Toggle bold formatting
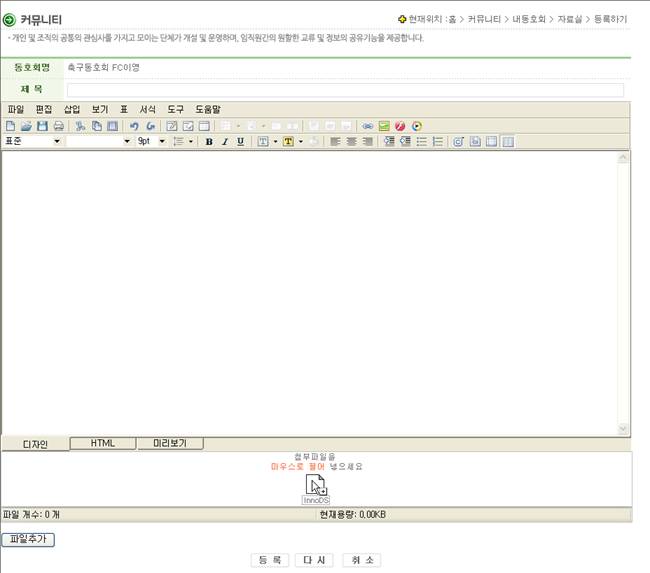This screenshot has width=650, height=573. [209, 142]
